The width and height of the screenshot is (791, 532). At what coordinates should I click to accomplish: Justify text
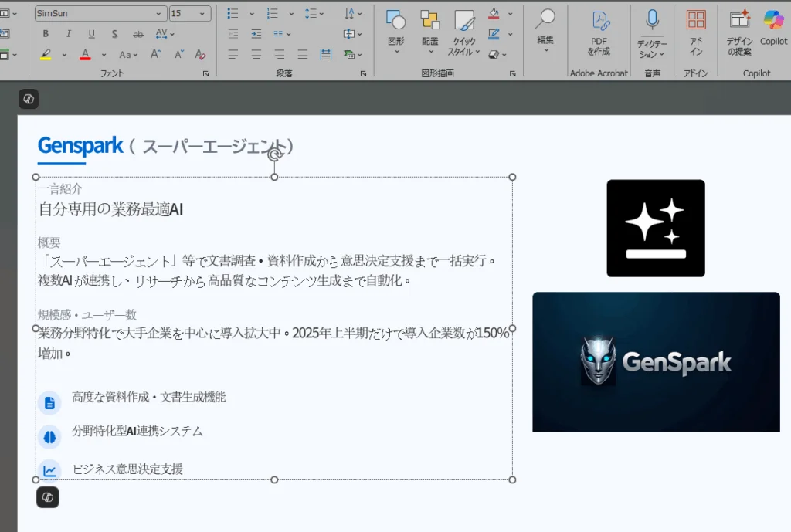[303, 54]
